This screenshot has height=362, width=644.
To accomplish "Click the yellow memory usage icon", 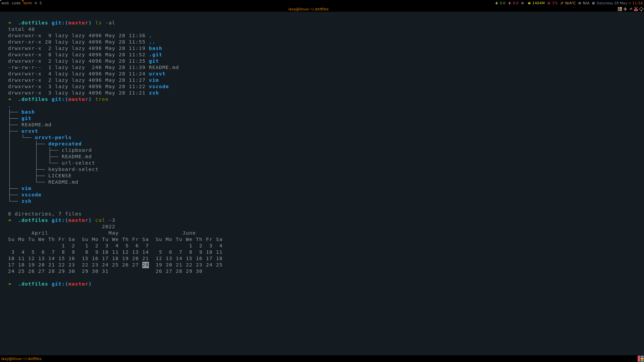I will click(529, 3).
